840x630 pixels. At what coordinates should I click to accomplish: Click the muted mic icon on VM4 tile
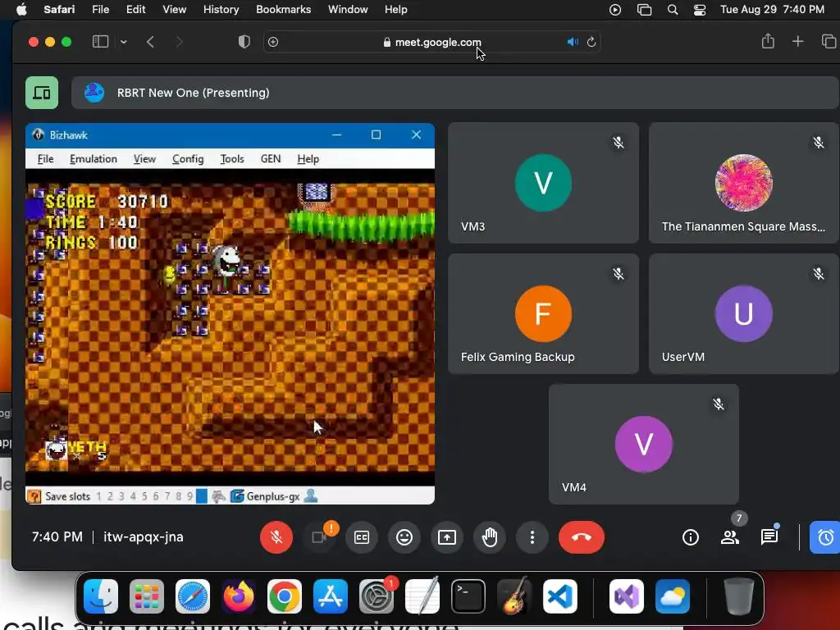719,404
